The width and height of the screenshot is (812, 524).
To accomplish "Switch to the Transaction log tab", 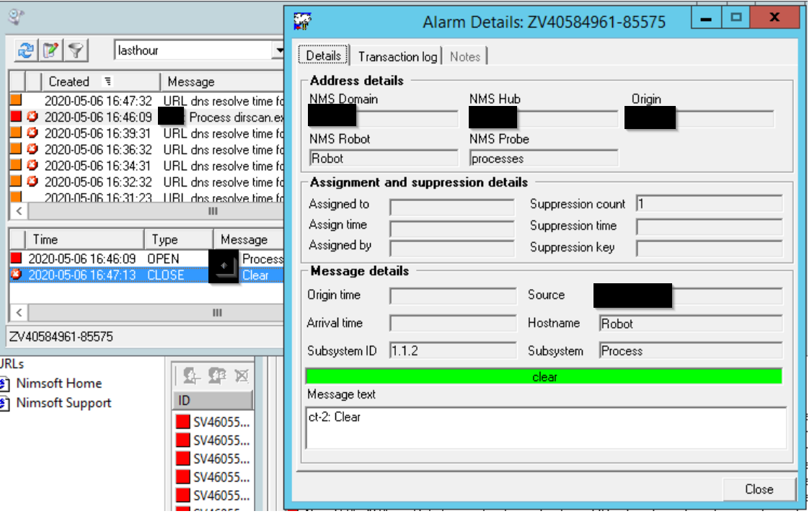I will 397,56.
